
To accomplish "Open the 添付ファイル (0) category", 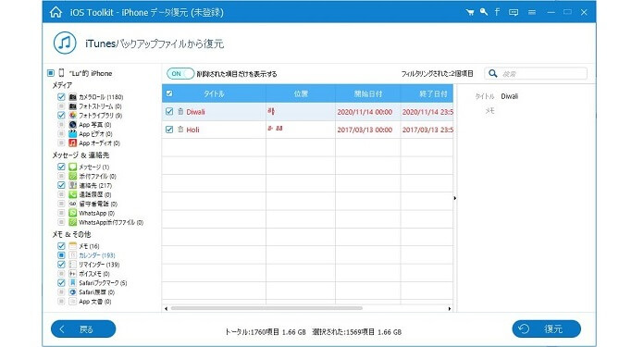I will point(97,176).
